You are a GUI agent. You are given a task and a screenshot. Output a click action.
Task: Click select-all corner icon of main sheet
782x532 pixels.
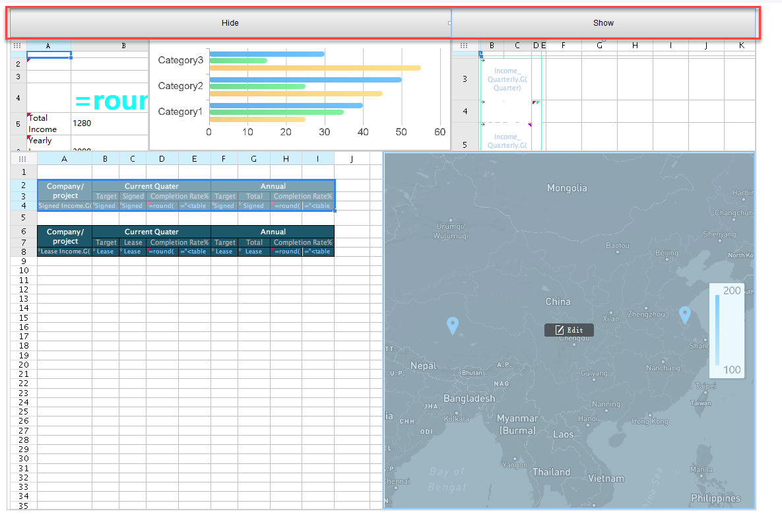click(22, 158)
